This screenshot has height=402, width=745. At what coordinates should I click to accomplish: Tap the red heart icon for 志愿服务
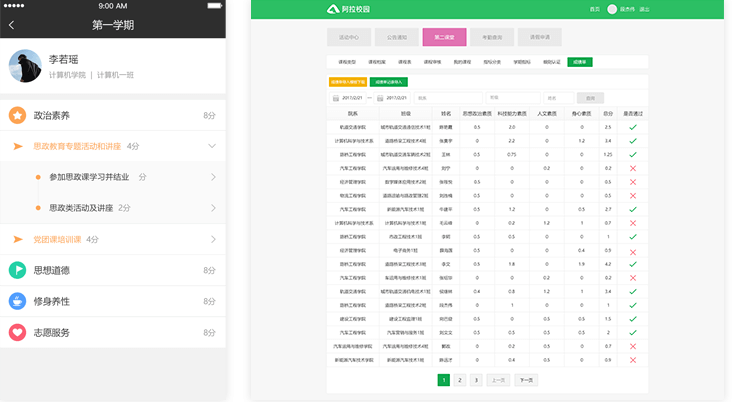(17, 332)
